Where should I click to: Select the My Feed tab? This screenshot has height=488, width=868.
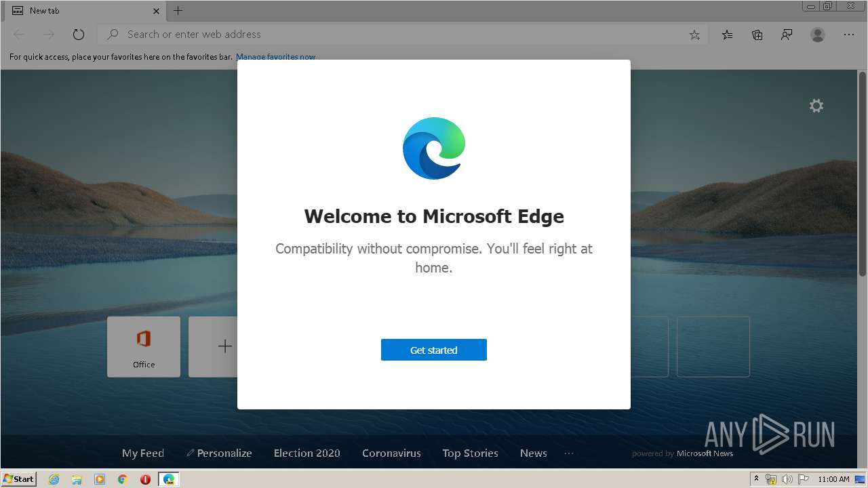coord(143,453)
